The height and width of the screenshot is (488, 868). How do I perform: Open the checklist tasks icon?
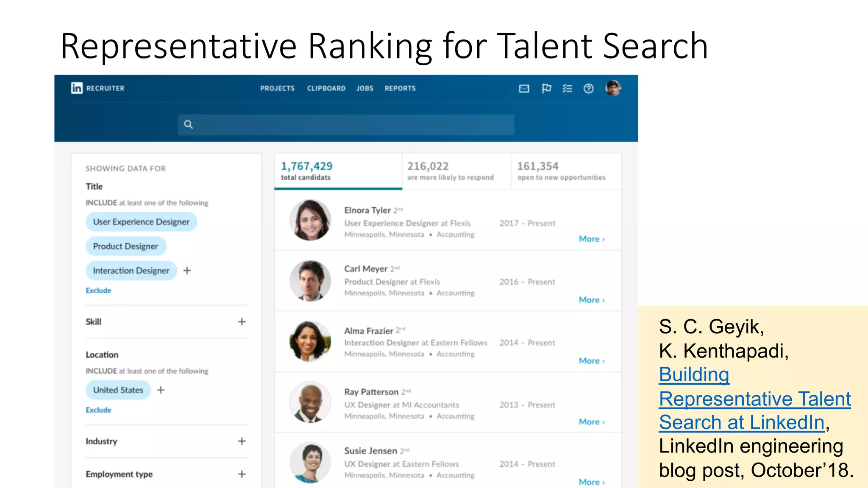(567, 89)
